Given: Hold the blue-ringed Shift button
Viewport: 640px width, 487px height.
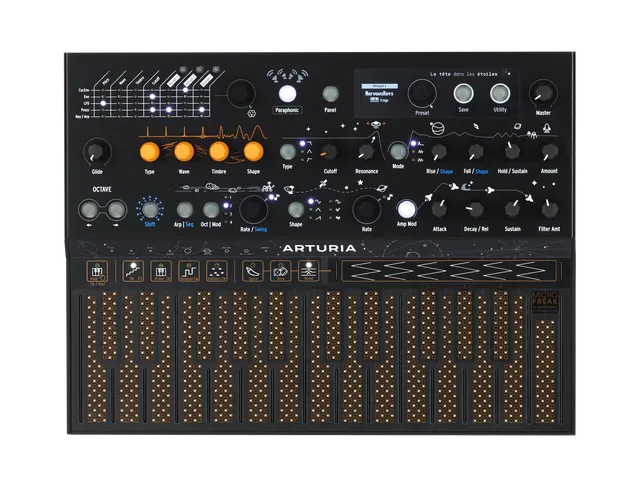Looking at the screenshot, I should [x=150, y=209].
